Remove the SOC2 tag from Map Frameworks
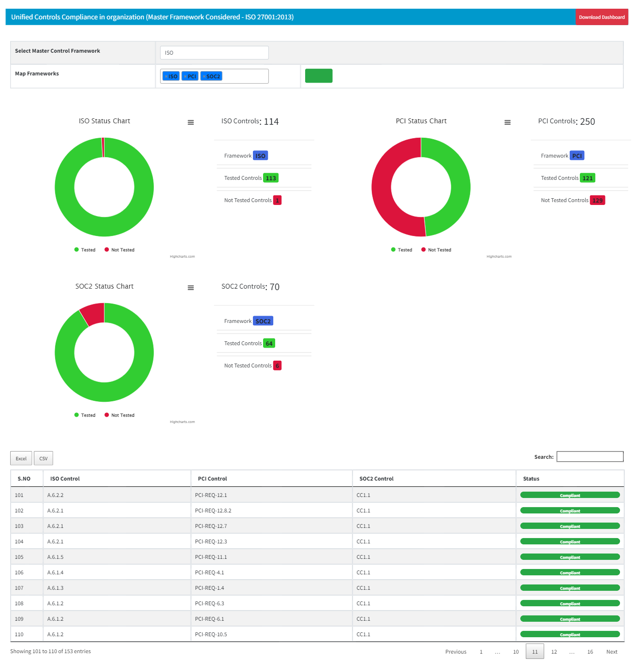The height and width of the screenshot is (672, 634). pyautogui.click(x=203, y=76)
